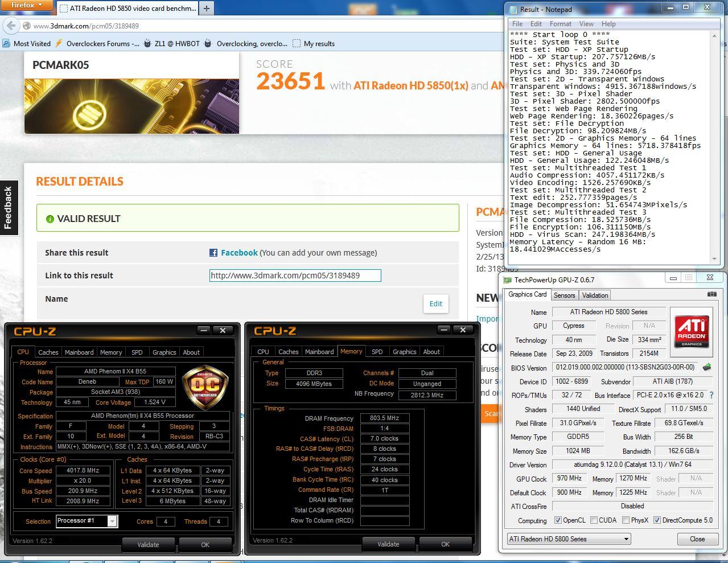This screenshot has width=728, height=563.
Task: Open Caches tab in right CPU-Z window
Action: pyautogui.click(x=288, y=352)
